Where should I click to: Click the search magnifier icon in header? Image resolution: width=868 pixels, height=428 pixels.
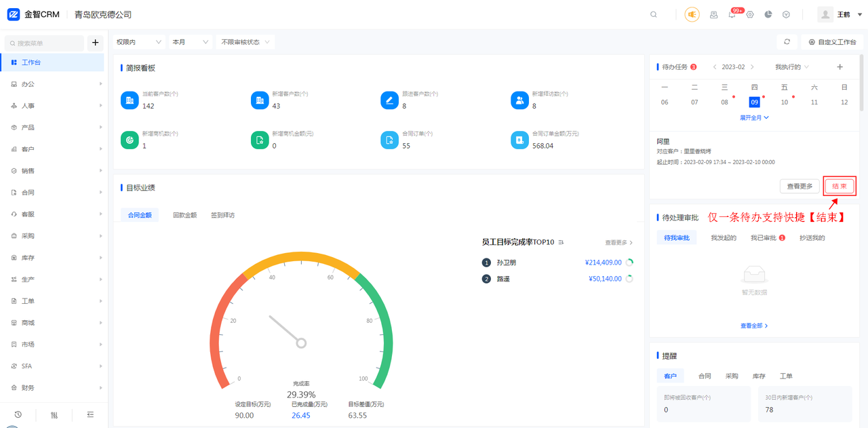[654, 14]
